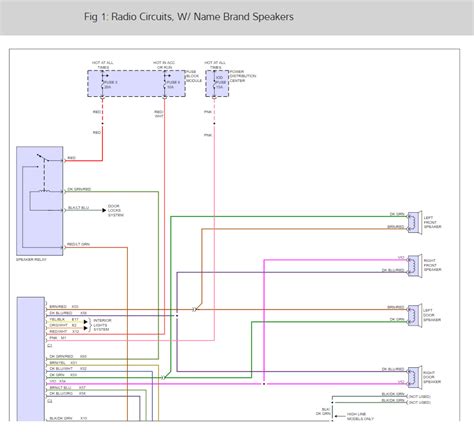474x435 pixels.
Task: Click the "BLK/LT BLU" wire label at relay
Action: [78, 208]
